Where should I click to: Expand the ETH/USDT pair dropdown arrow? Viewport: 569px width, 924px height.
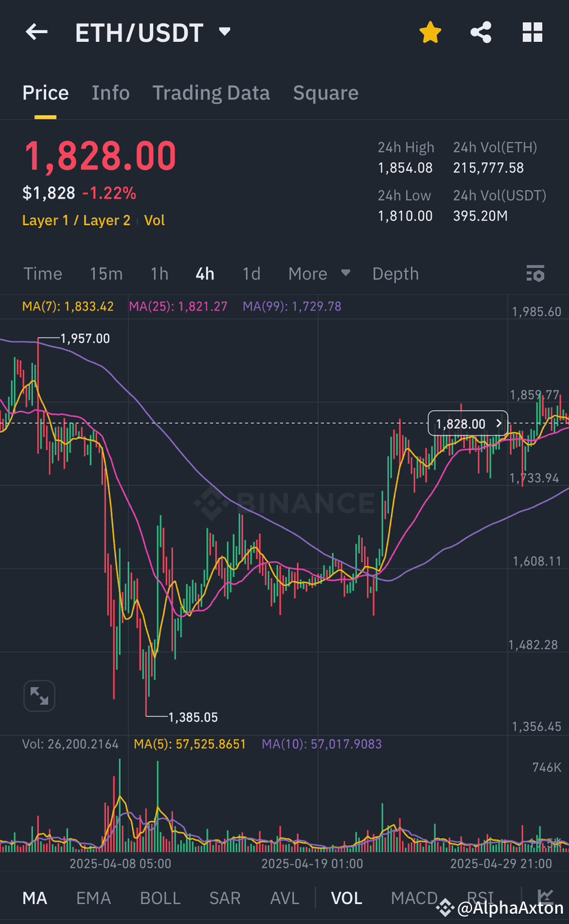(x=224, y=32)
